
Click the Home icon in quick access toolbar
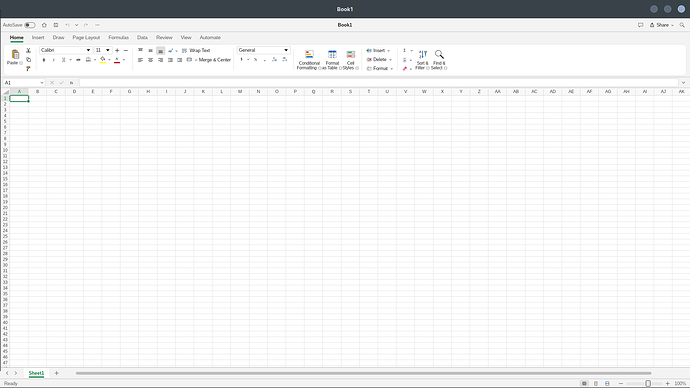[44, 25]
